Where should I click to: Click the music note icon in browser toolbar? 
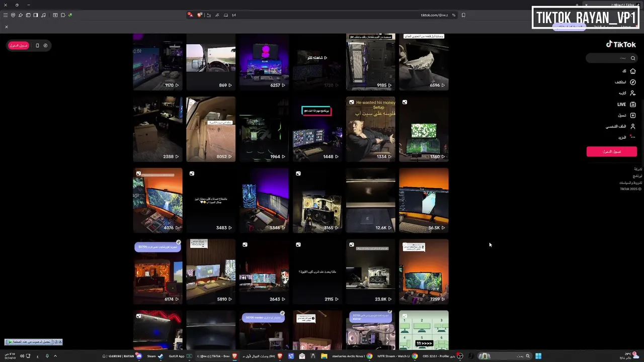[x=43, y=15]
